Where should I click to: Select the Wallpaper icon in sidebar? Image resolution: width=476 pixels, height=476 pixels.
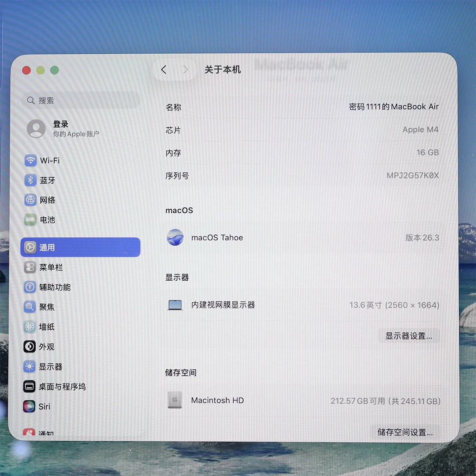pyautogui.click(x=30, y=327)
